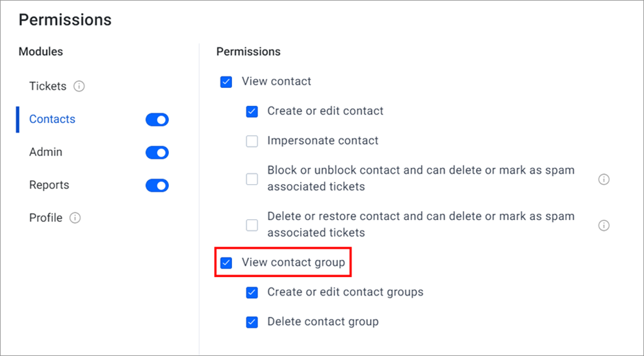Open the Reports module

pyautogui.click(x=49, y=185)
